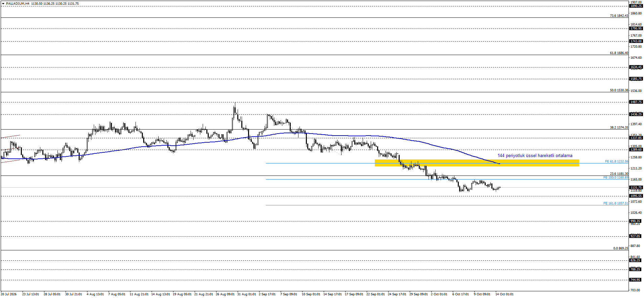Click the '144 periyotluk üssel hareketli ortalama' label

[535, 156]
